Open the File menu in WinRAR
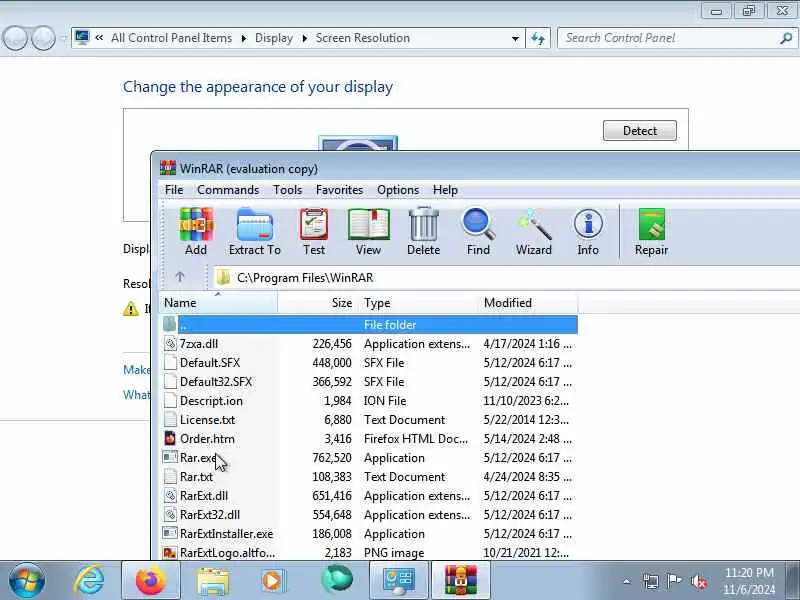The height and width of the screenshot is (600, 800). 174,190
